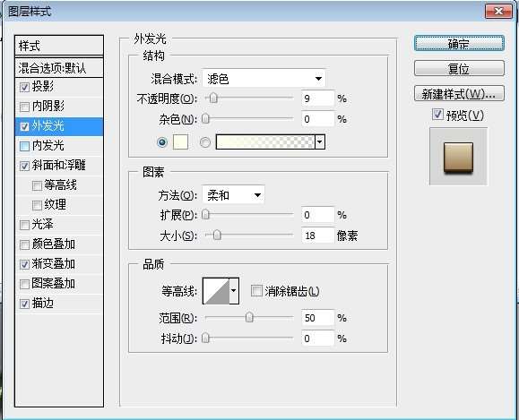Enable the 内发光 inner glow checkbox
The height and width of the screenshot is (420, 519).
(24, 146)
